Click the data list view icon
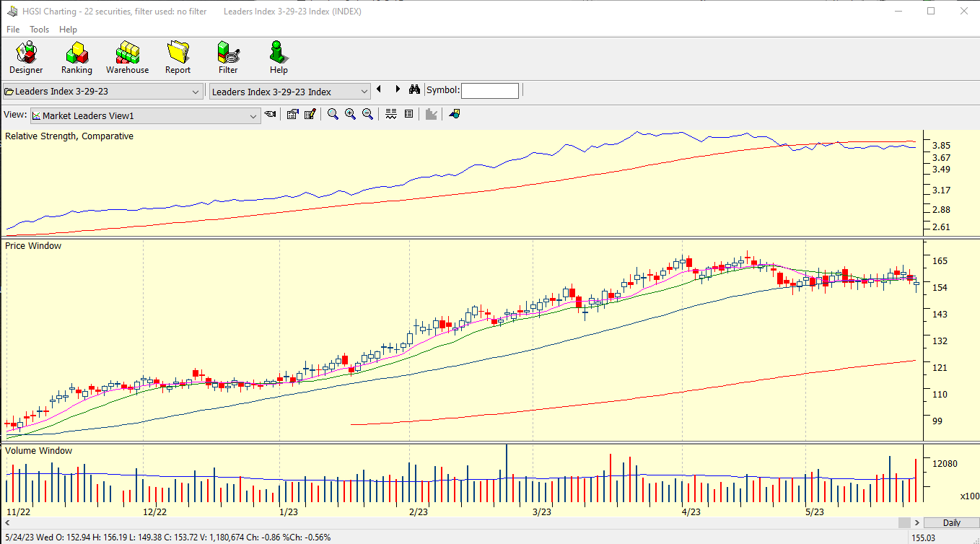 coord(408,114)
